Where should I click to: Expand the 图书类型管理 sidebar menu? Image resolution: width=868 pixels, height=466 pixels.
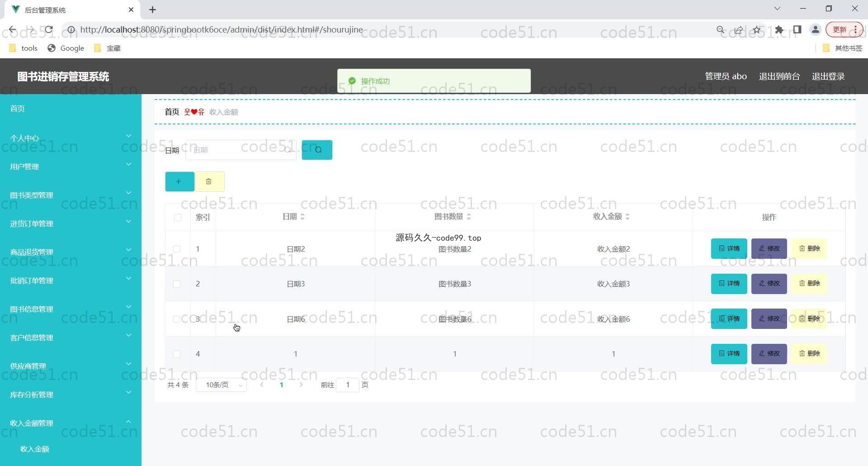(x=71, y=194)
